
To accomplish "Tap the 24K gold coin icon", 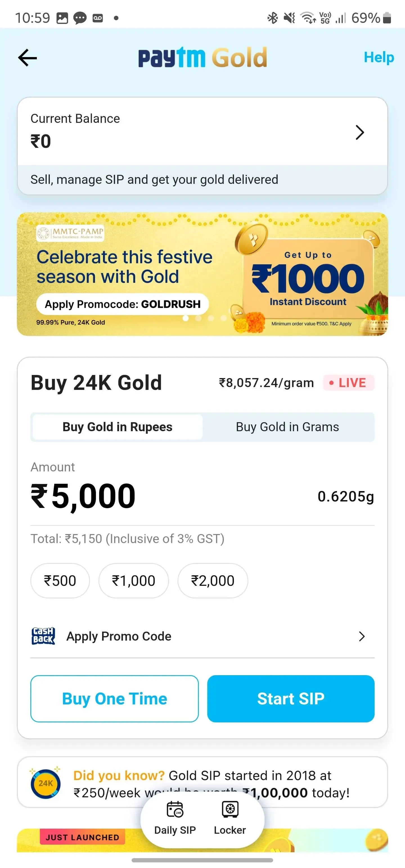I will [x=46, y=783].
